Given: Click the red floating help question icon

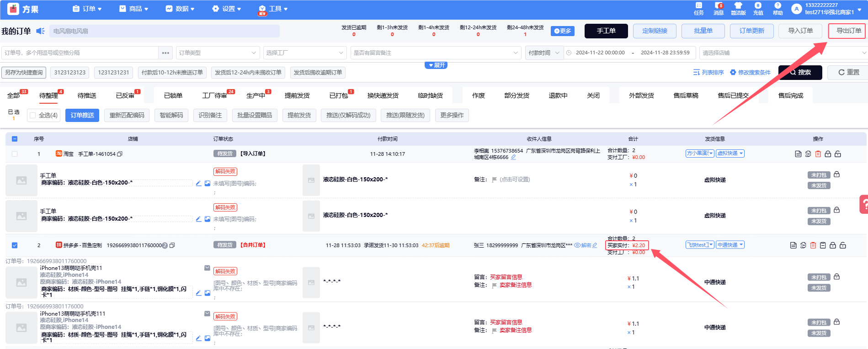Looking at the screenshot, I should pyautogui.click(x=863, y=204).
